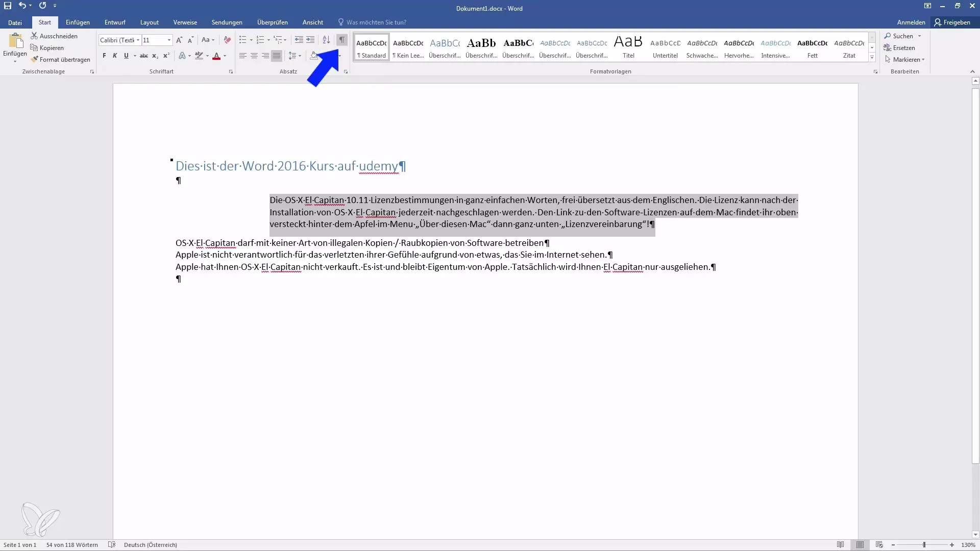This screenshot has width=980, height=551.
Task: Apply the Kein Leerraum style
Action: (408, 47)
